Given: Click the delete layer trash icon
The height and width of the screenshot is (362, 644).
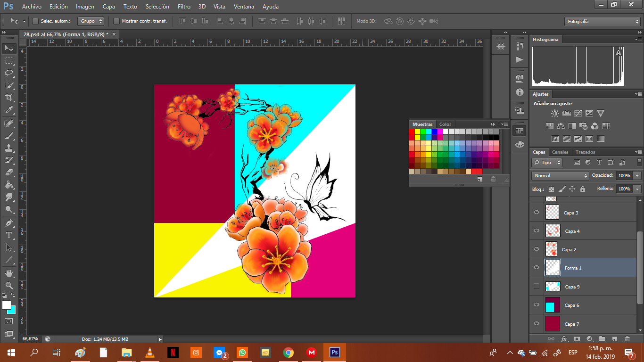Looking at the screenshot, I should click(x=627, y=338).
